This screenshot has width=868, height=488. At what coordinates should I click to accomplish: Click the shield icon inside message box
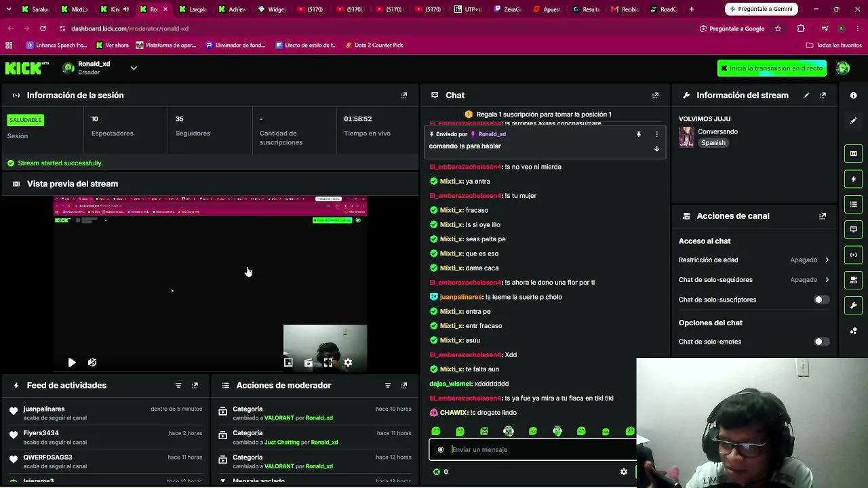point(441,449)
